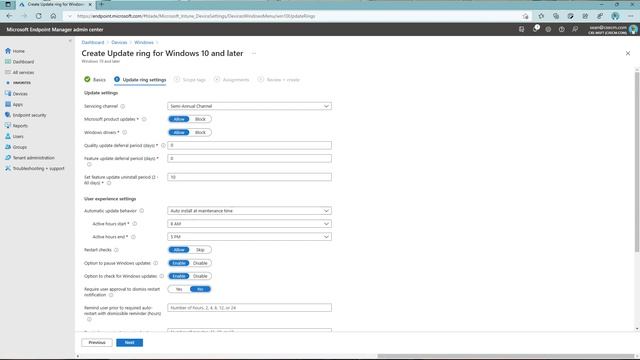Switch to the Create Update ring browser tab
640x360 pixels.
click(x=55, y=4)
